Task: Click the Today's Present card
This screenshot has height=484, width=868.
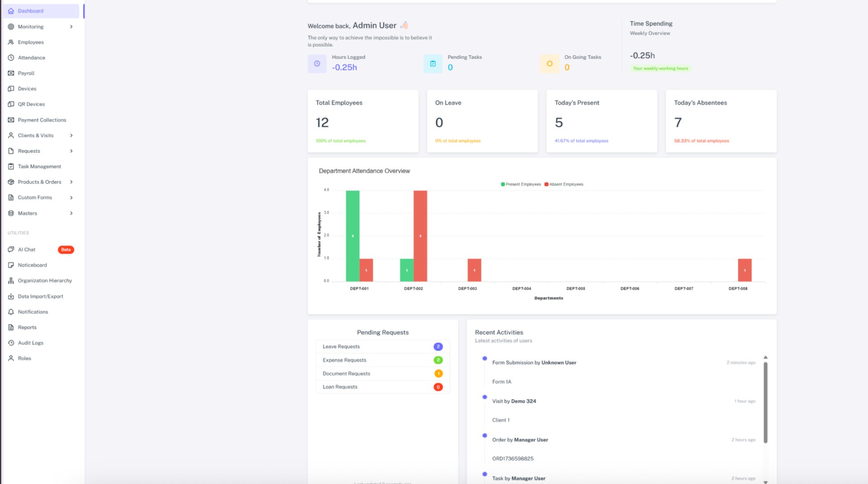Action: pyautogui.click(x=602, y=121)
